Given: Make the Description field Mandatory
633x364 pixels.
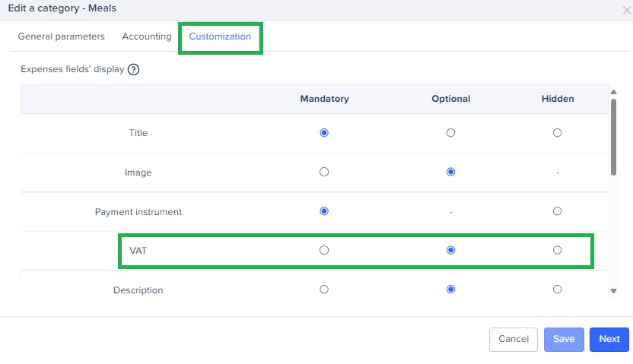Looking at the screenshot, I should pos(324,290).
